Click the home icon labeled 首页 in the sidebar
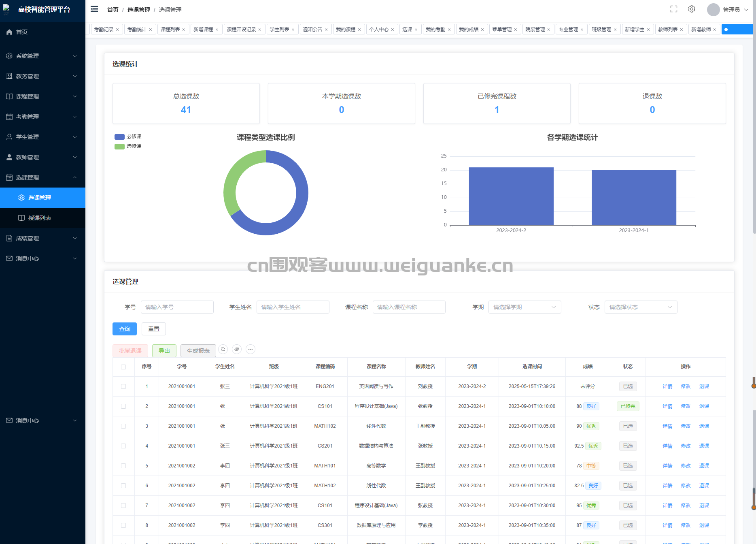 pyautogui.click(x=9, y=32)
